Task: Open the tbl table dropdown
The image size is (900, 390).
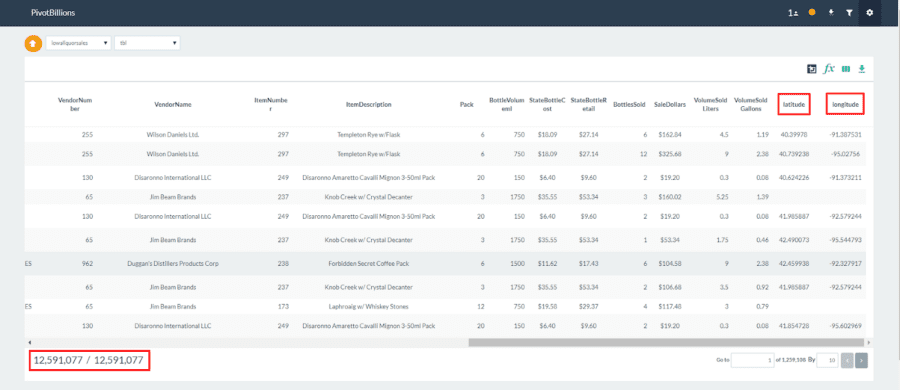Action: tap(148, 43)
